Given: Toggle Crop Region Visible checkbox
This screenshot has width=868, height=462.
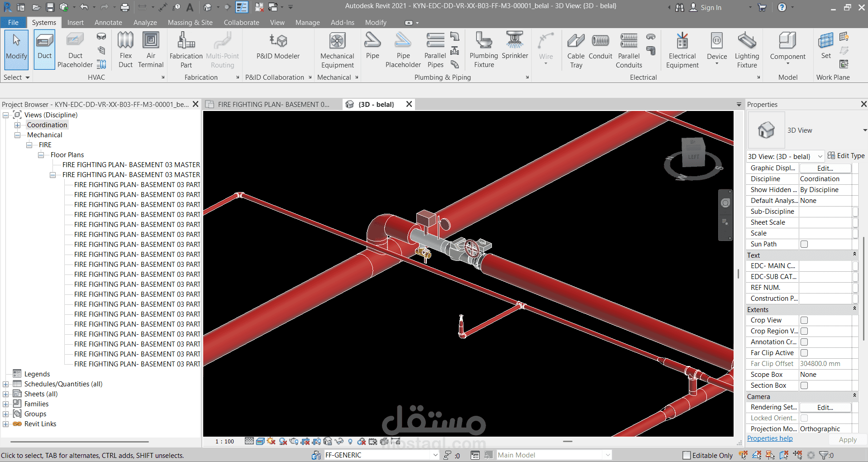Looking at the screenshot, I should 804,331.
